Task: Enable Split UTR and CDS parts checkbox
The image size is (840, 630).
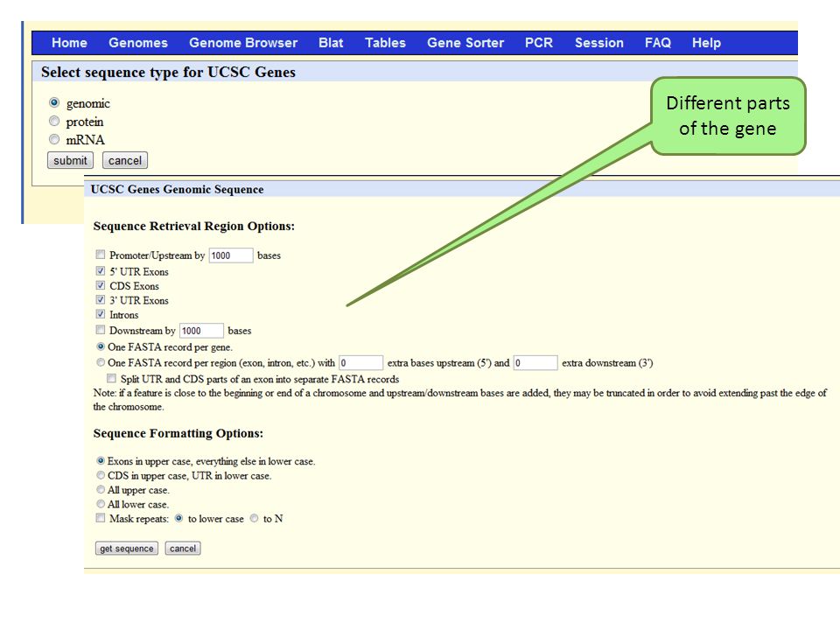Action: 111,379
